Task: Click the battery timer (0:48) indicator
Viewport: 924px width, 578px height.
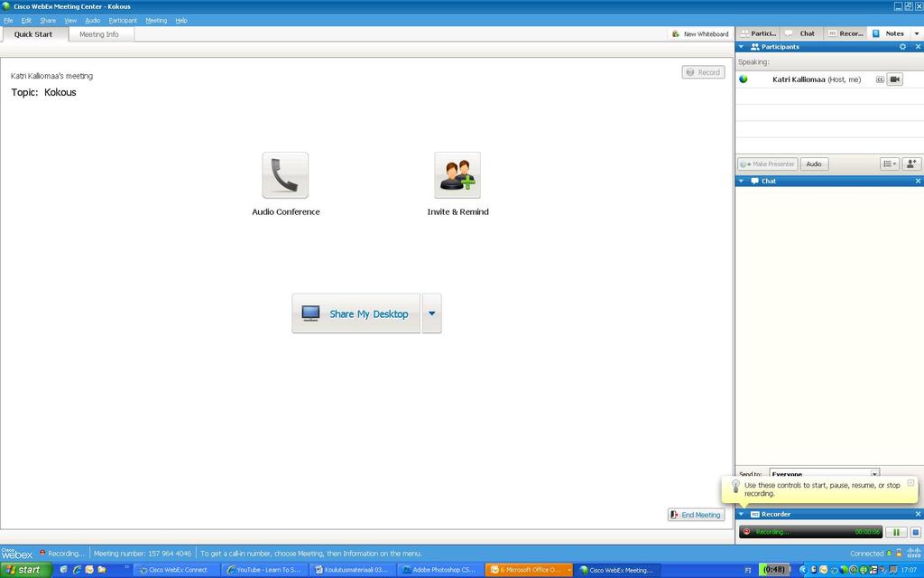Action: [x=773, y=570]
